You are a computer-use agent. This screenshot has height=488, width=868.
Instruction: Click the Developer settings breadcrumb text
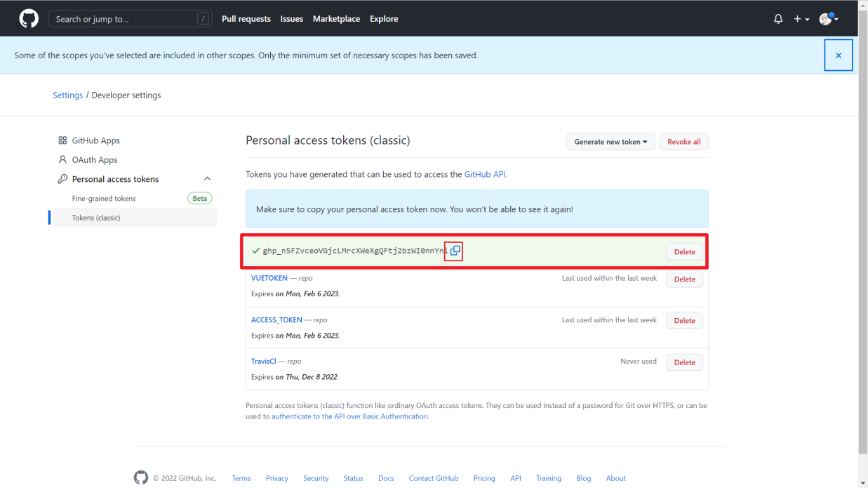click(126, 95)
